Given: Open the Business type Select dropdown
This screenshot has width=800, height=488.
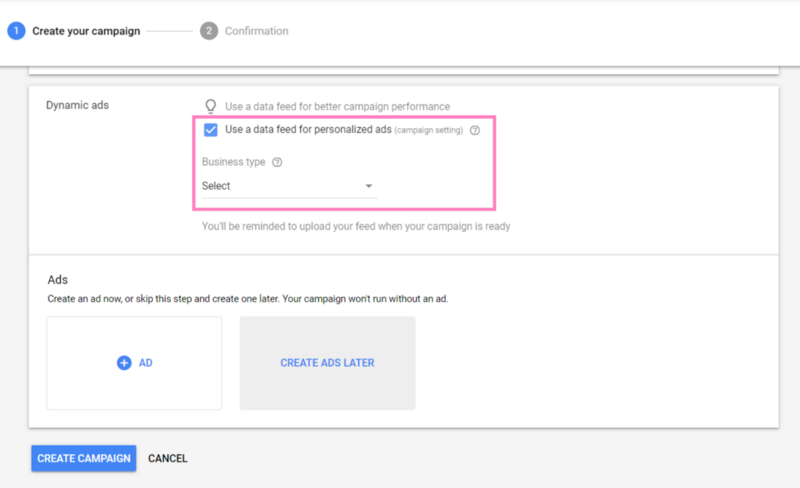Looking at the screenshot, I should click(x=289, y=186).
